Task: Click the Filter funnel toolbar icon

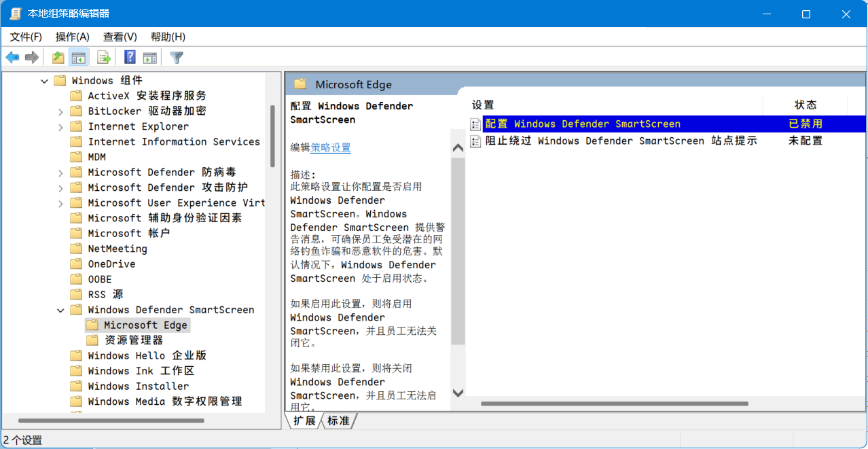Action: [177, 58]
